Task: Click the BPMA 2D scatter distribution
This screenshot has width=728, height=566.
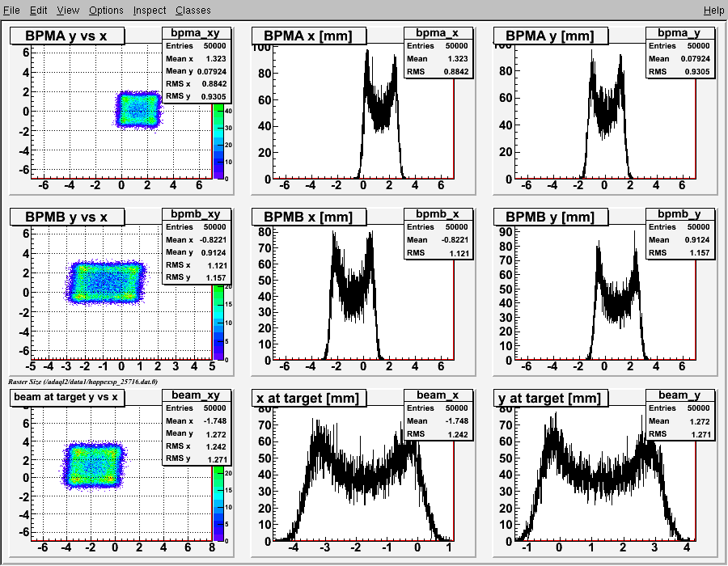Action: [138, 109]
